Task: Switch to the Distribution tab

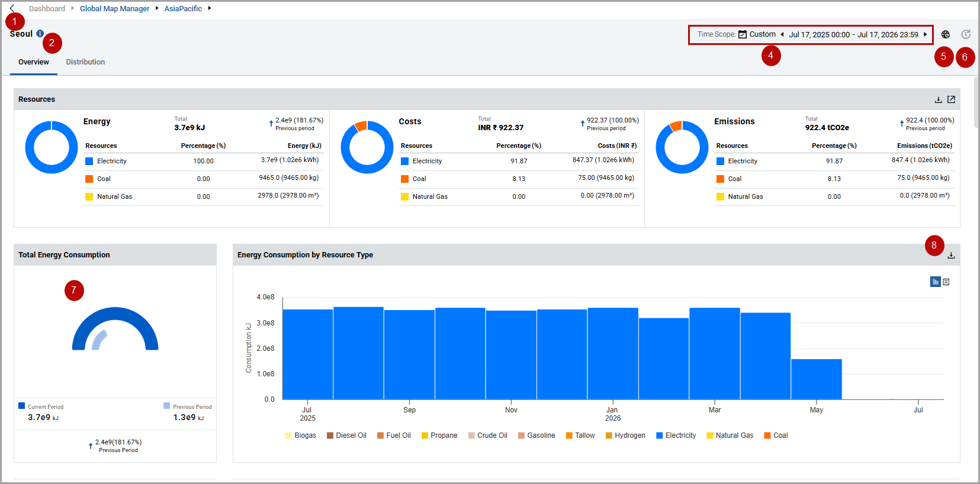Action: tap(85, 62)
